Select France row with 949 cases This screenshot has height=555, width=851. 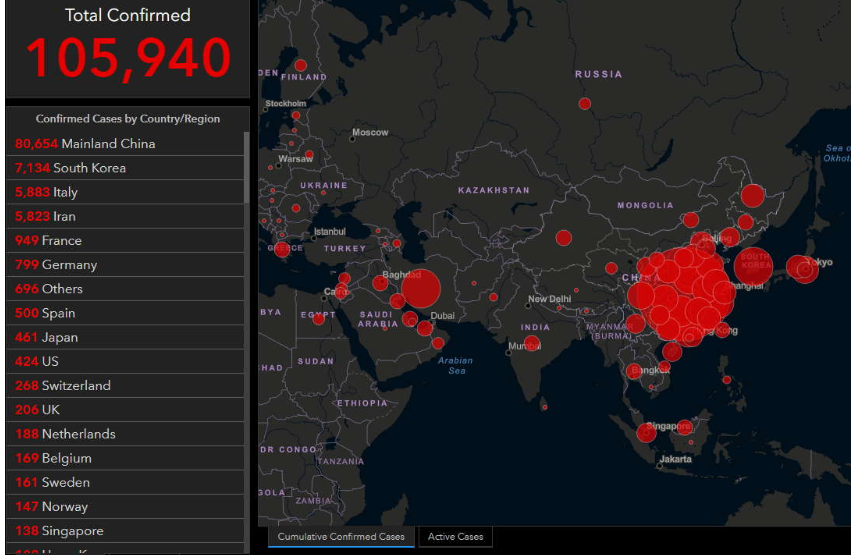coord(125,240)
